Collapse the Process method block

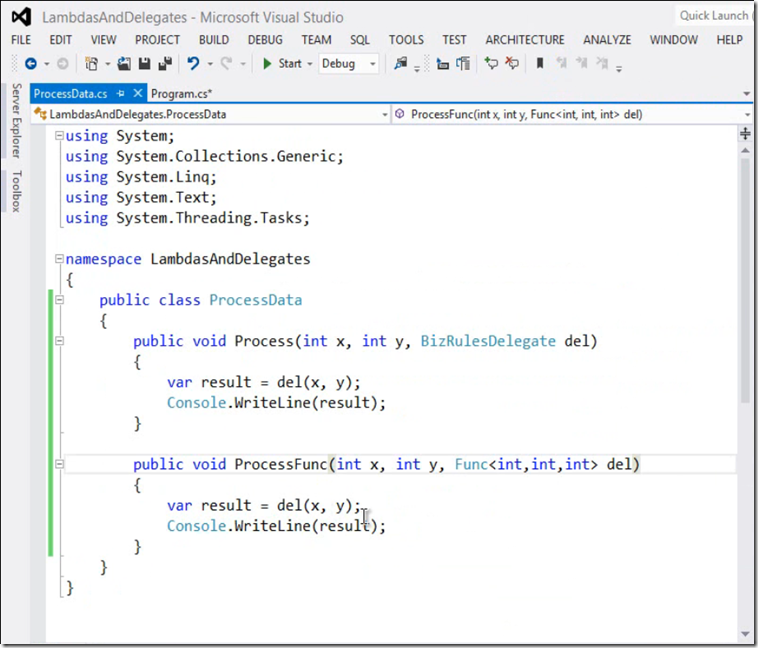[59, 341]
